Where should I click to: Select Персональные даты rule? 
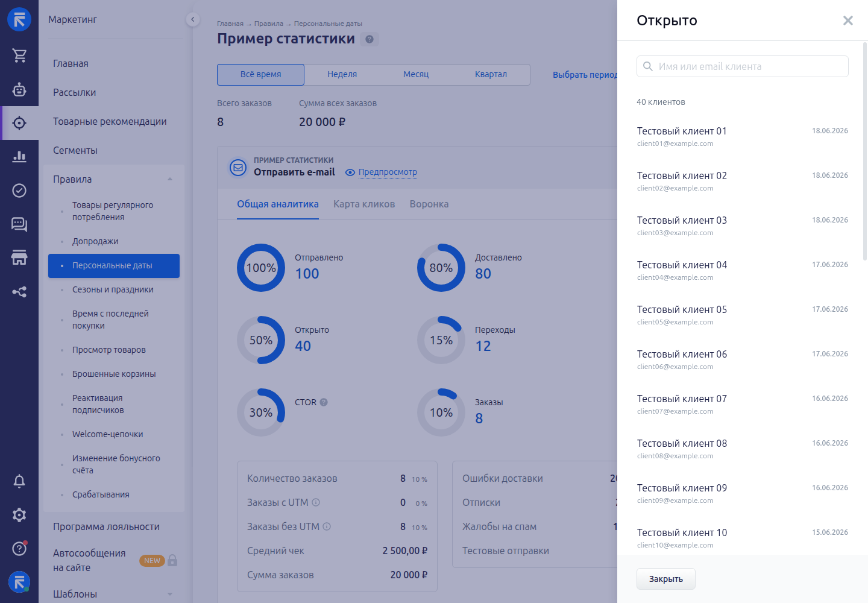(114, 266)
